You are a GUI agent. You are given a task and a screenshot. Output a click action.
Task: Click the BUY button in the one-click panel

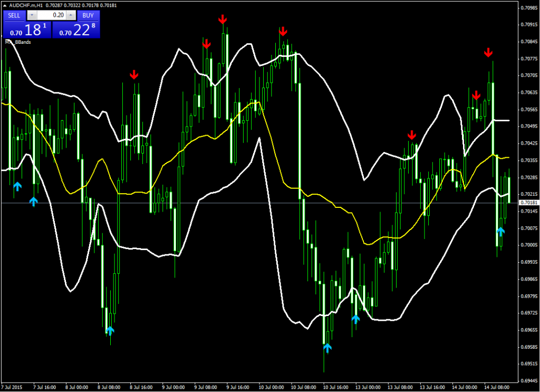point(88,15)
